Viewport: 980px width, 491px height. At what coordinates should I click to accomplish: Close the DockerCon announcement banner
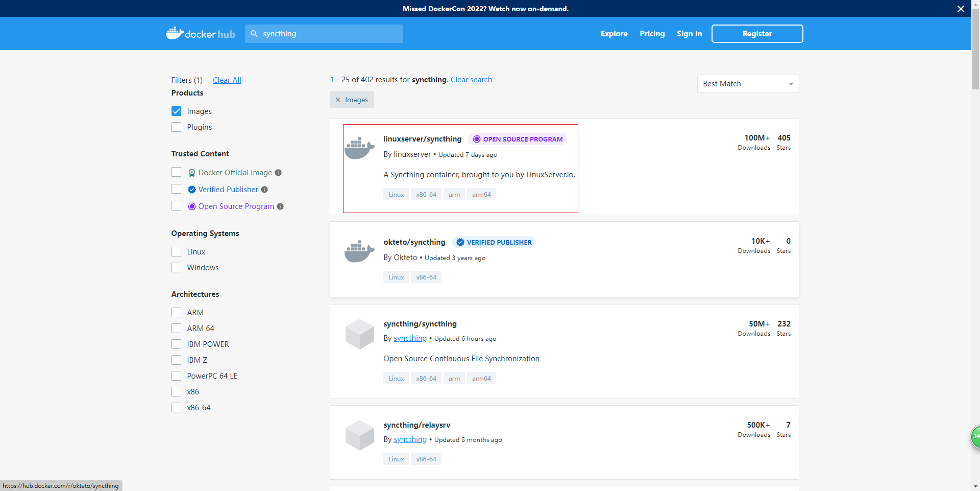click(961, 9)
